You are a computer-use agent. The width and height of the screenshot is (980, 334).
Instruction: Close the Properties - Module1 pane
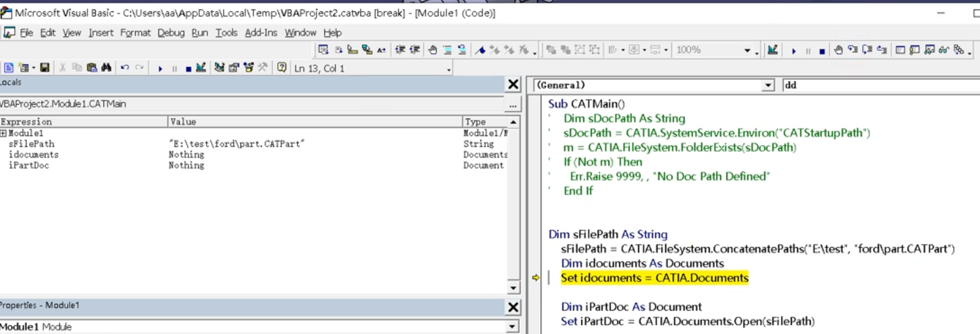point(513,307)
